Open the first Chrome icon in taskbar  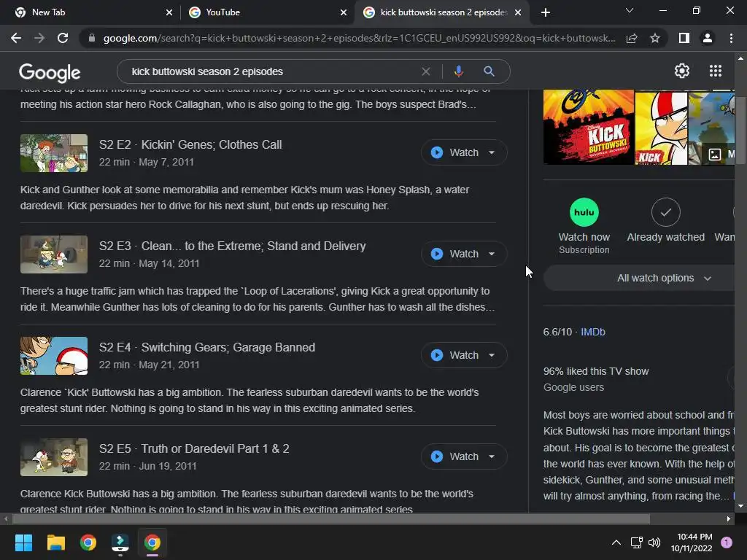[x=88, y=542]
